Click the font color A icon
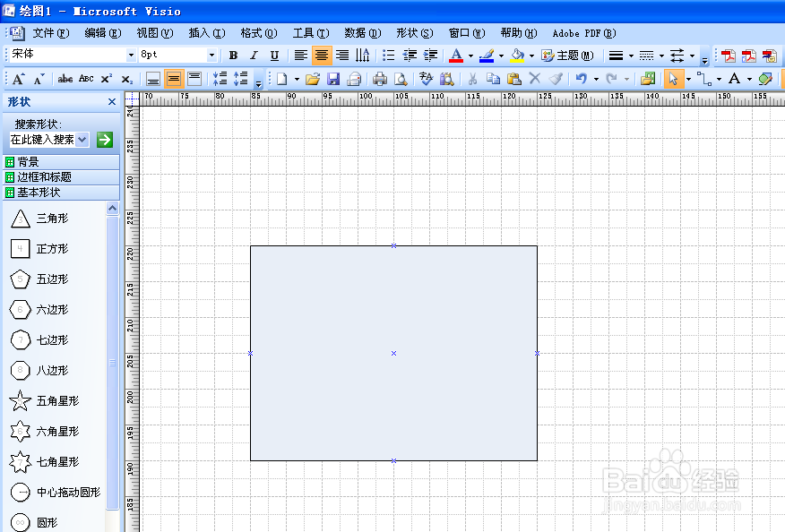 tap(456, 56)
